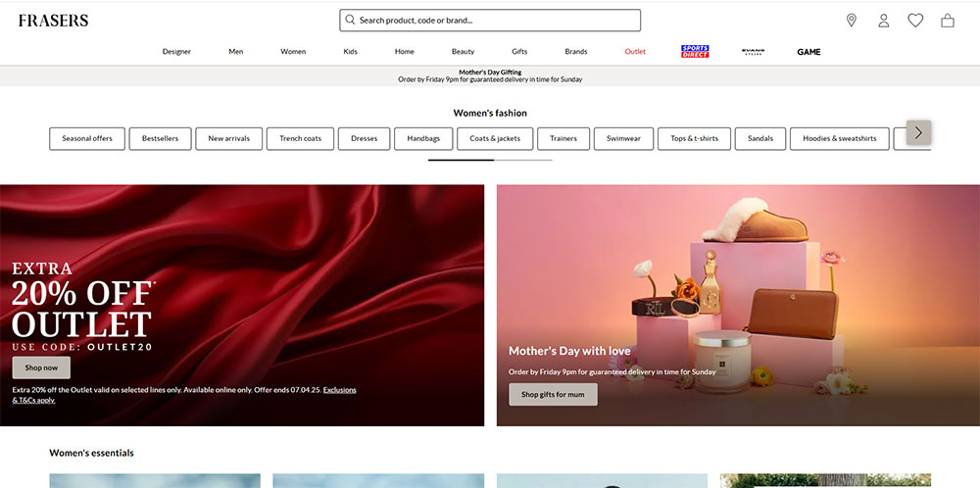The height and width of the screenshot is (488, 980).
Task: Open the Gifts menu
Action: [519, 52]
